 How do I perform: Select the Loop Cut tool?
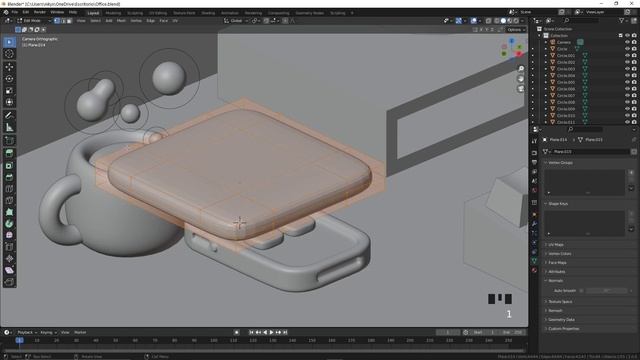point(9,189)
